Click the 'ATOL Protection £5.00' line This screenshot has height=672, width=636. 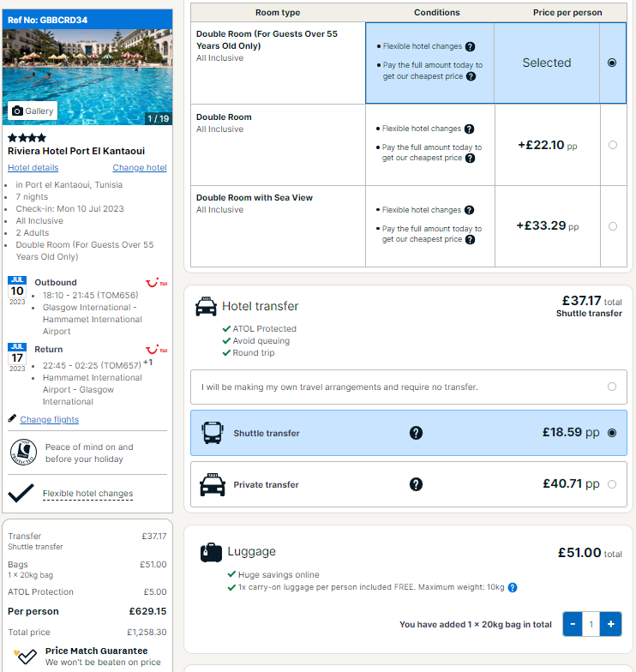[x=87, y=591]
